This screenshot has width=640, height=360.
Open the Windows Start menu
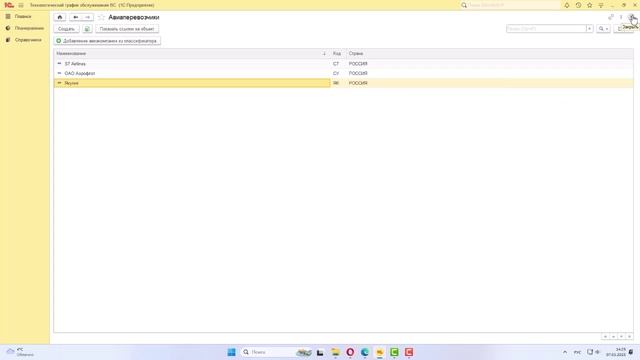point(231,352)
